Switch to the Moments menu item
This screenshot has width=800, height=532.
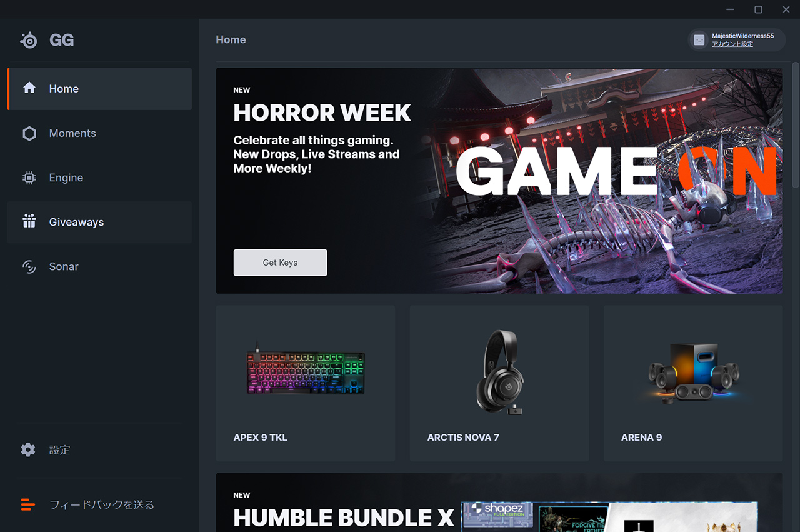(99, 133)
